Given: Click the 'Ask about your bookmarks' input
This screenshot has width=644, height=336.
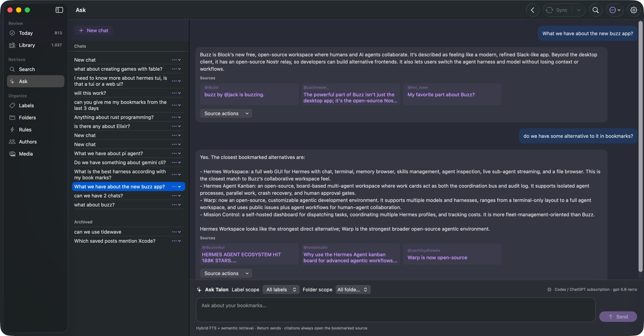Looking at the screenshot, I should click(396, 310).
